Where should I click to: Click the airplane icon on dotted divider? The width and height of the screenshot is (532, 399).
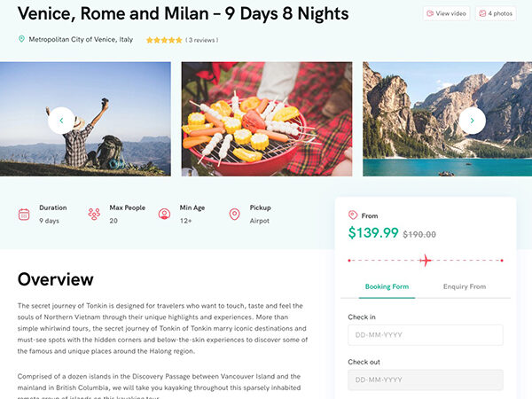coord(425,260)
